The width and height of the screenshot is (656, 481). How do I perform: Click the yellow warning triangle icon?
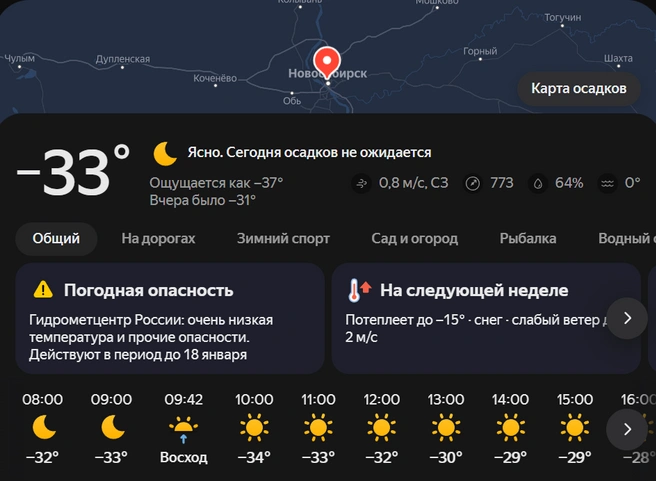(43, 289)
